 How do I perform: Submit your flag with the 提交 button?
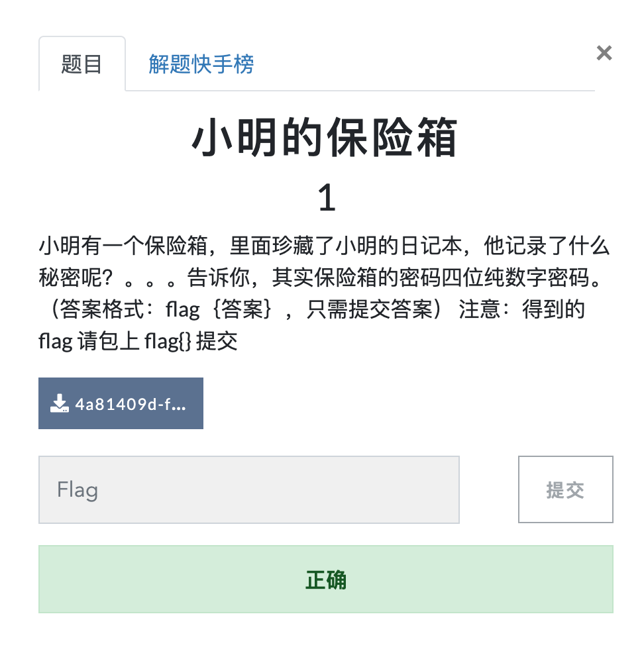pyautogui.click(x=565, y=489)
